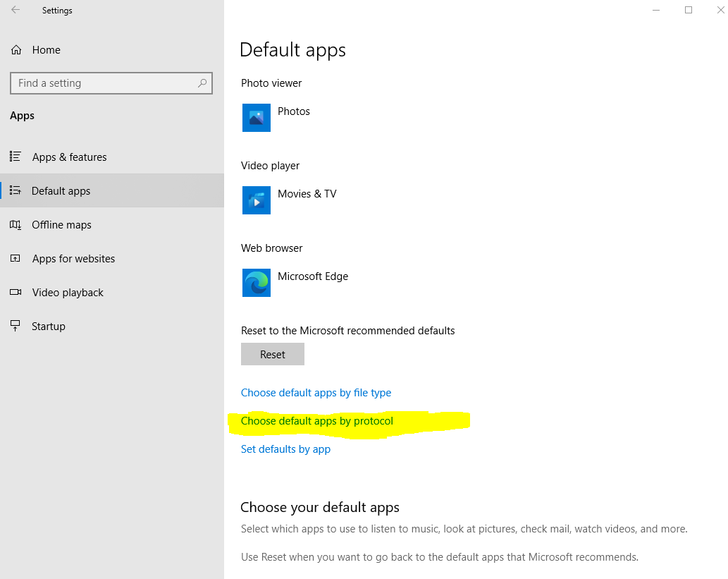Click the Photos app icon
Screen dimensions: 728x579
pyautogui.click(x=257, y=118)
